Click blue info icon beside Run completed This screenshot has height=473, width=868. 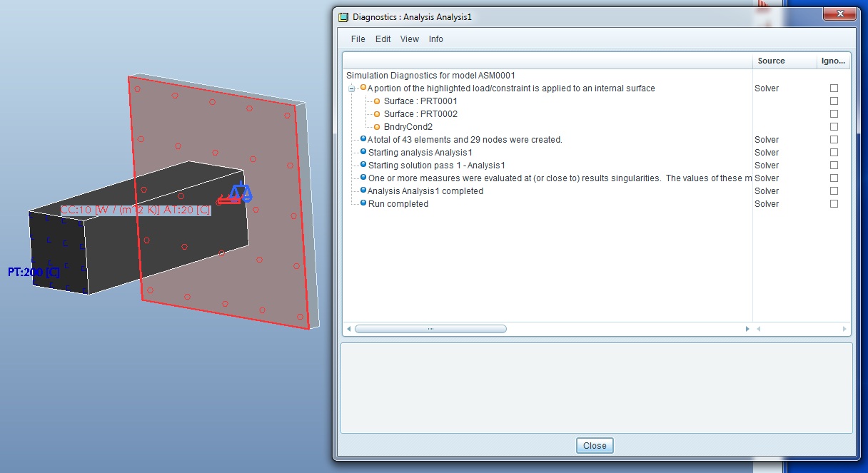click(x=363, y=204)
